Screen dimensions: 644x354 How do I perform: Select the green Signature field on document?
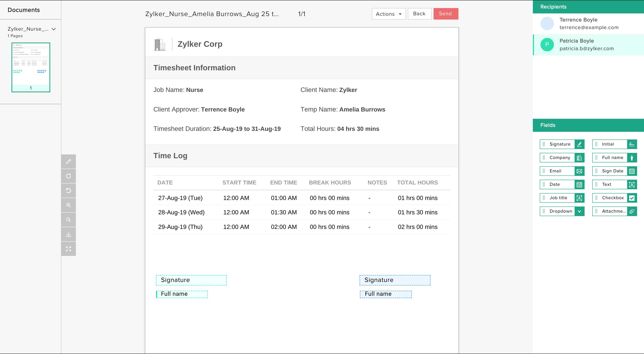191,280
